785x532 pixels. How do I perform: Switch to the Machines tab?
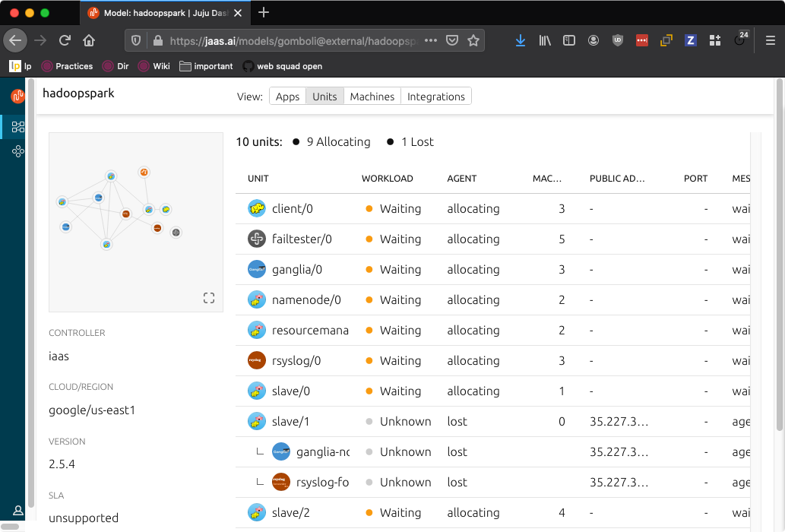click(372, 96)
